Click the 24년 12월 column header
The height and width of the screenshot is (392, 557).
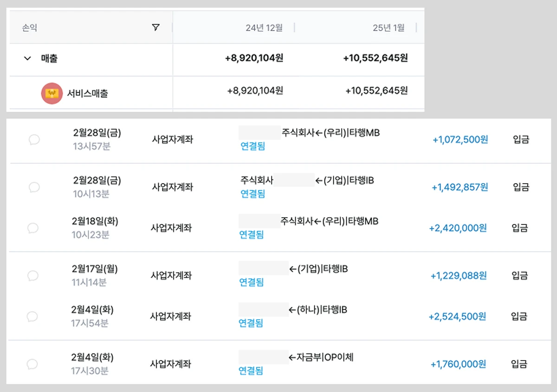point(264,28)
